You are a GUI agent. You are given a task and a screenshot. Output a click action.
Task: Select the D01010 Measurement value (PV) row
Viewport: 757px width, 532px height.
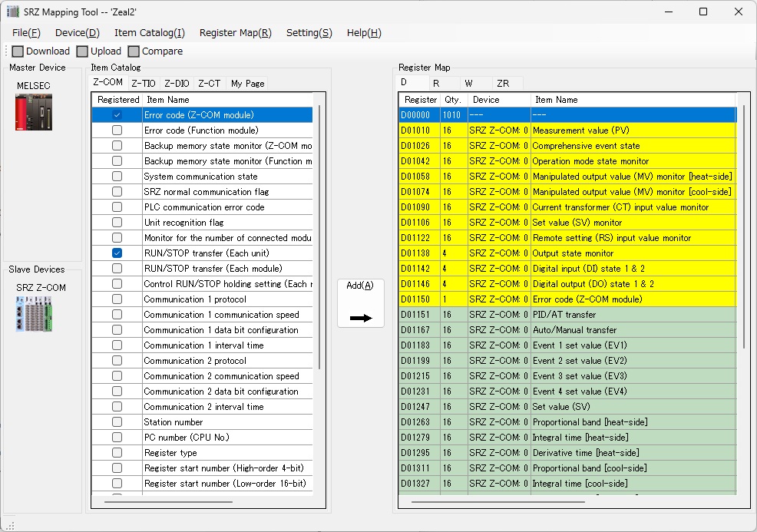pyautogui.click(x=568, y=131)
